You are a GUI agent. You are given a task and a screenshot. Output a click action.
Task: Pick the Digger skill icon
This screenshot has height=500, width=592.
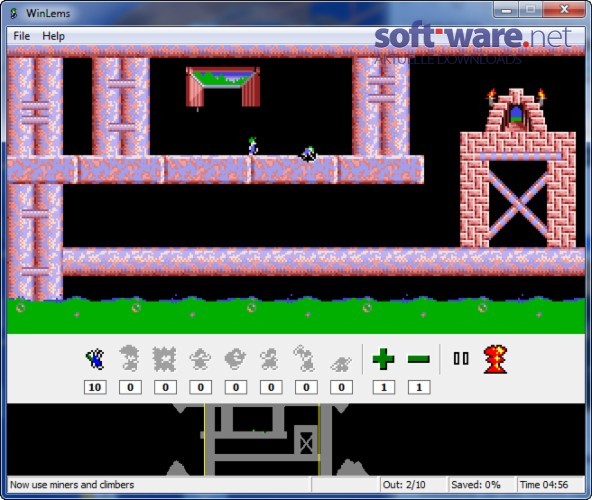(341, 363)
